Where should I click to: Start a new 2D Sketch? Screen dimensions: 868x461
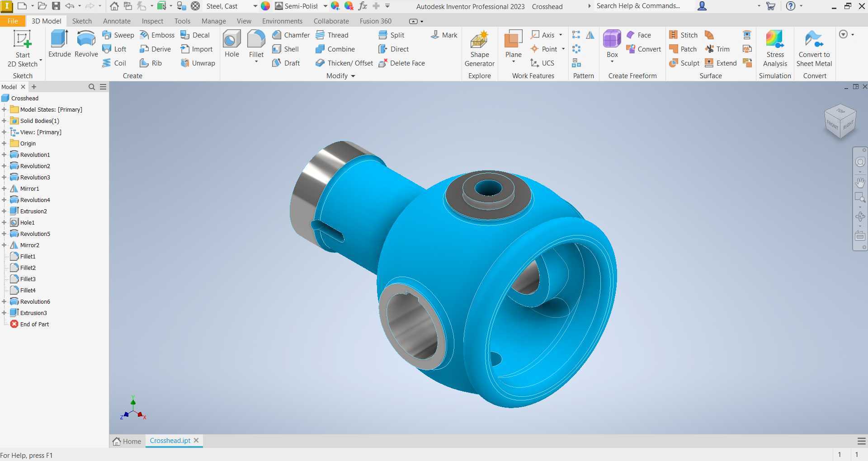point(23,48)
